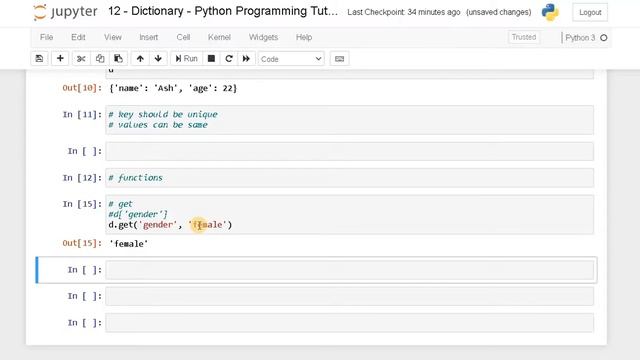The image size is (640, 360).
Task: Click the '# functions' code cell
Action: coord(349,178)
